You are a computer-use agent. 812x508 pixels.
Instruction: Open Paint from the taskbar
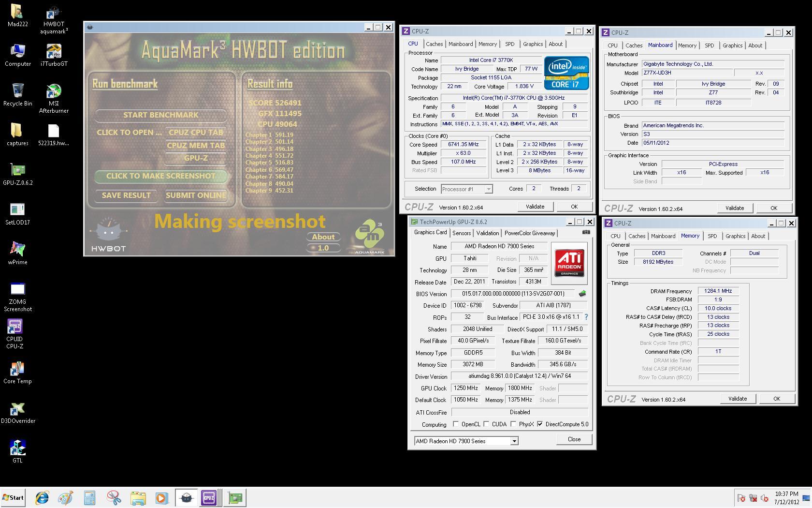point(66,498)
